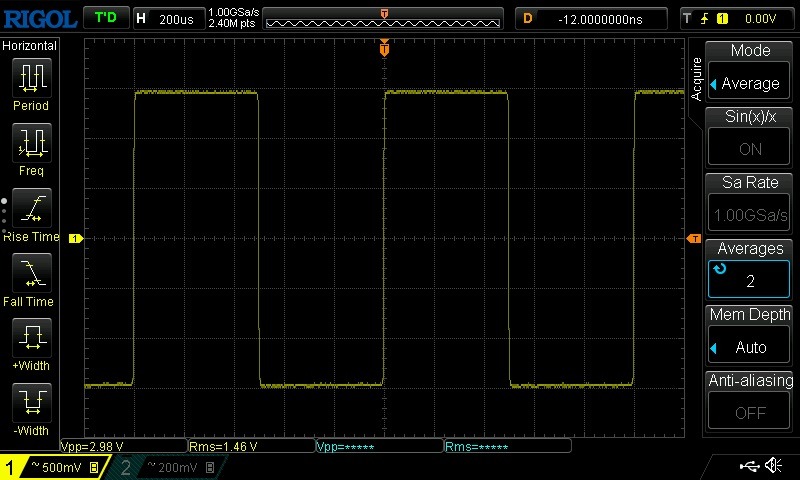
Task: Click the speaker sound icon
Action: pos(774,465)
